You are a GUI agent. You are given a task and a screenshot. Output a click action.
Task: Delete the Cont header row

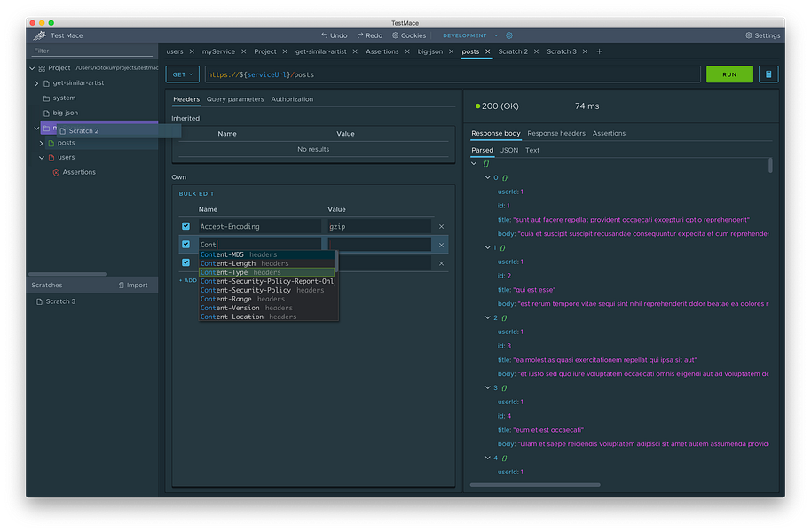point(441,245)
